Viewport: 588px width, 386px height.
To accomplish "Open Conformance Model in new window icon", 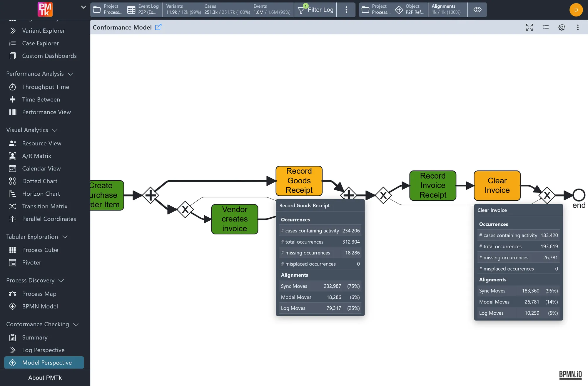I will 158,27.
